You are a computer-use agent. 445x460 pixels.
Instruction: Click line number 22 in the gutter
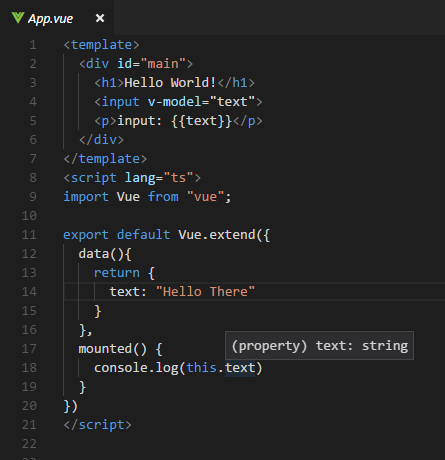pos(29,444)
